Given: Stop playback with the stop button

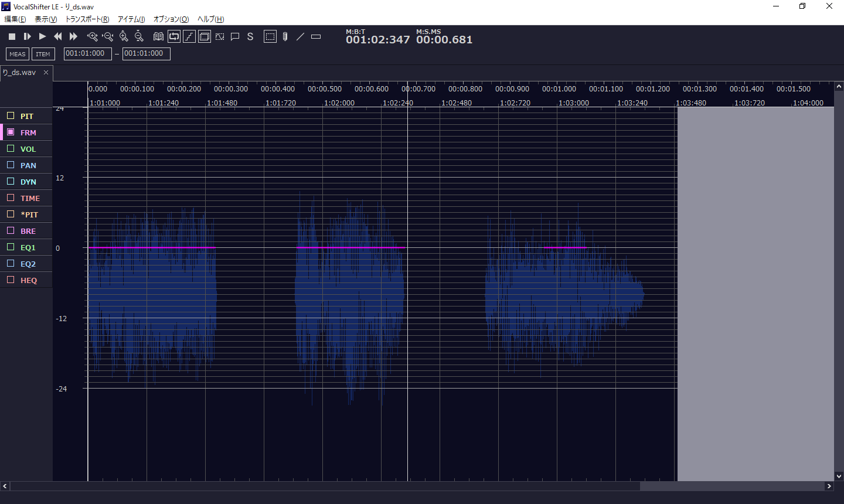Looking at the screenshot, I should [x=12, y=36].
